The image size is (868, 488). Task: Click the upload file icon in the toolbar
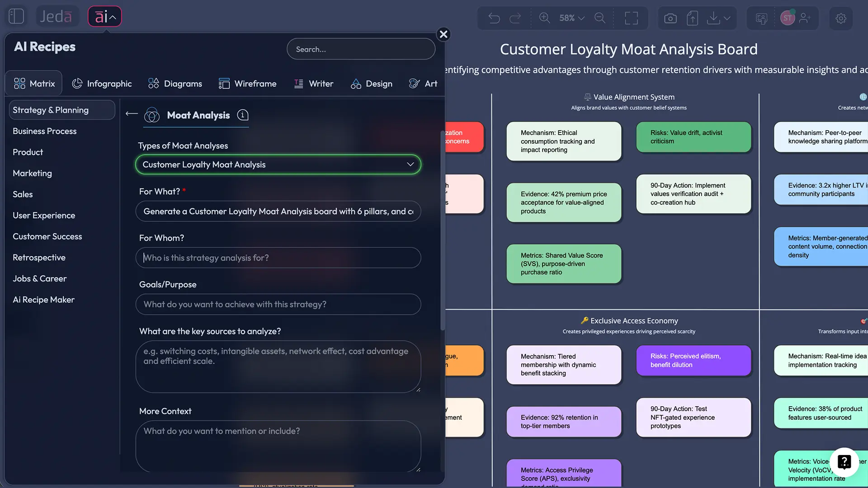tap(692, 18)
